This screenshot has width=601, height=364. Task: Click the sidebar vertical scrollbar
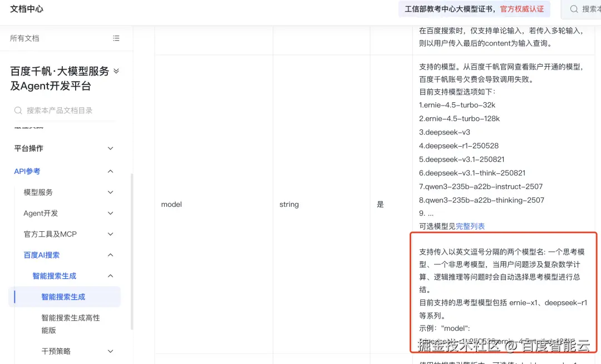click(x=132, y=252)
